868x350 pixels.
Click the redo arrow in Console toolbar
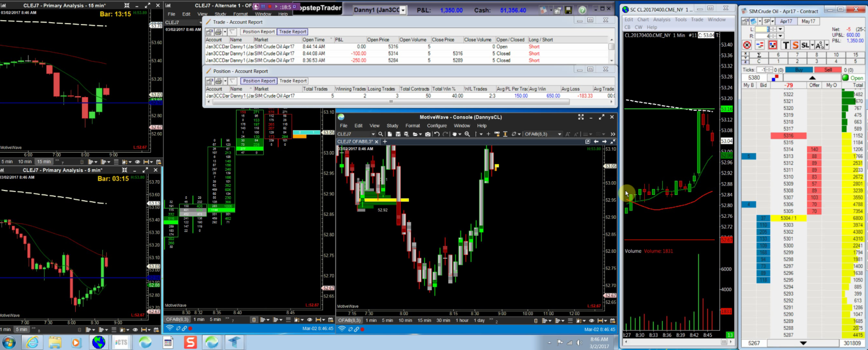445,134
